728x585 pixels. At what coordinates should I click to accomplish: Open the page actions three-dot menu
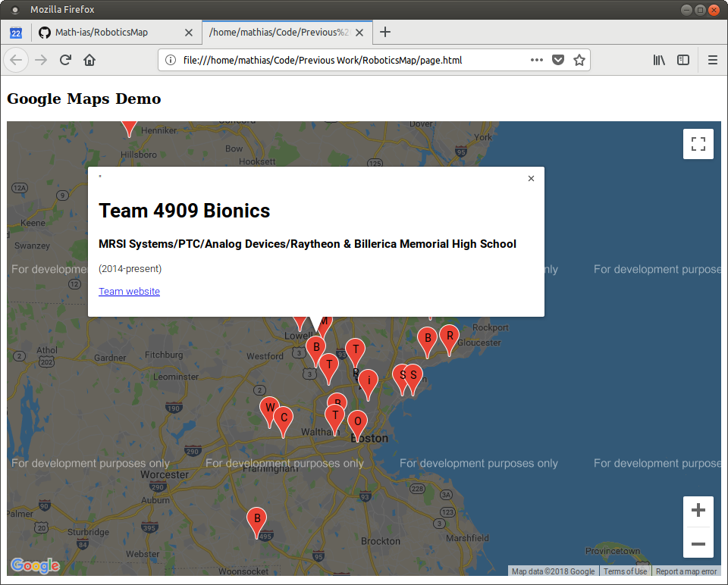click(537, 60)
